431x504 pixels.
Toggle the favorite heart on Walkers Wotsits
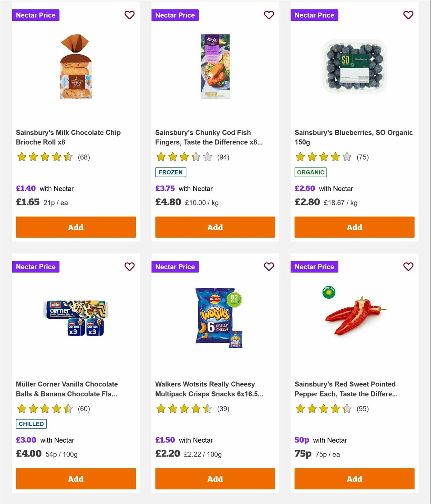pyautogui.click(x=269, y=267)
